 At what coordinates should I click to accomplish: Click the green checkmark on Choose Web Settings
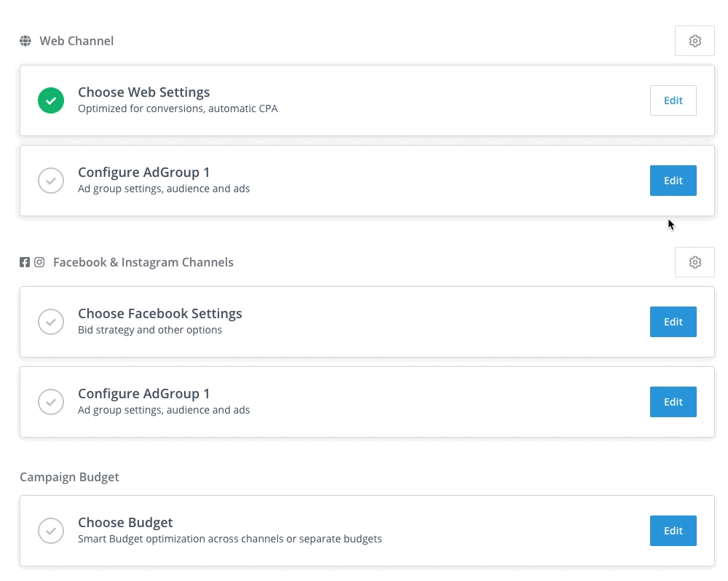pyautogui.click(x=51, y=100)
